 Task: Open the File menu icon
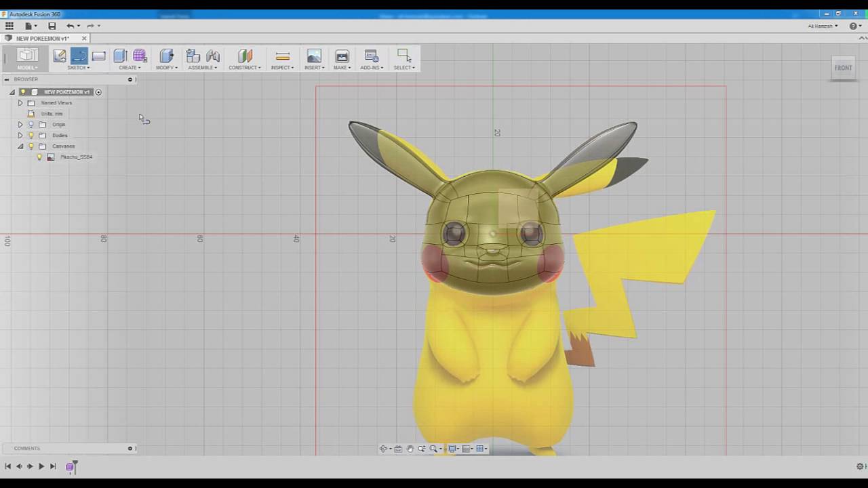point(28,26)
